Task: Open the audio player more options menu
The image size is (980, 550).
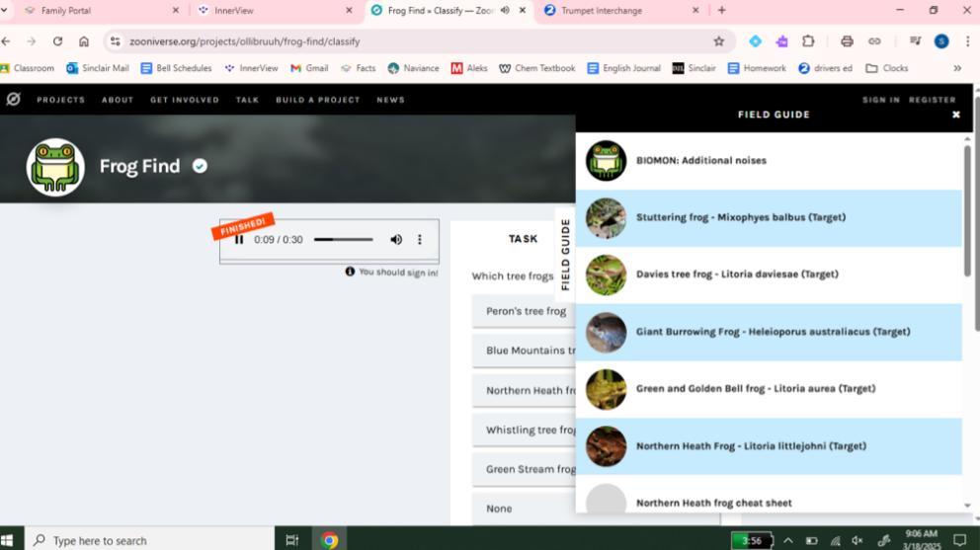Action: [420, 239]
